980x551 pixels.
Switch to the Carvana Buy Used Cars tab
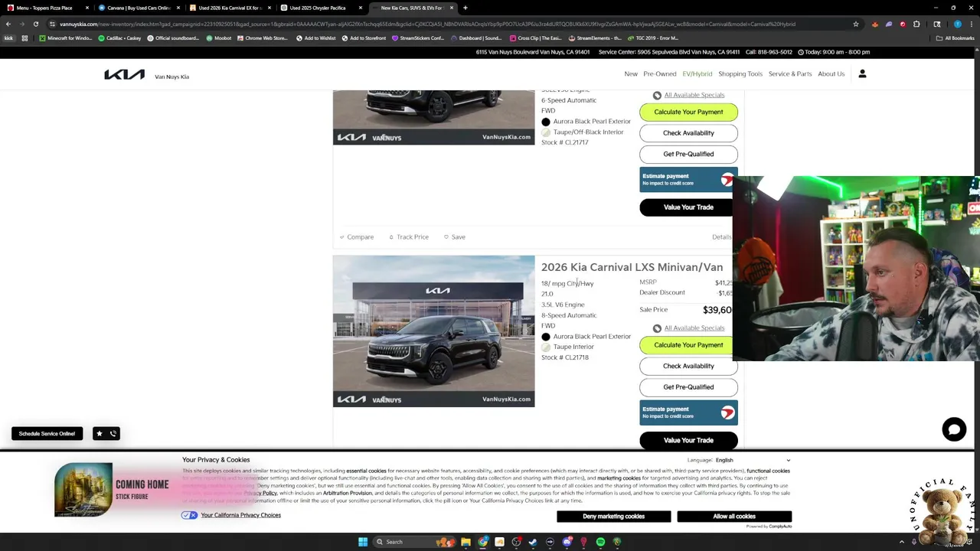click(138, 8)
